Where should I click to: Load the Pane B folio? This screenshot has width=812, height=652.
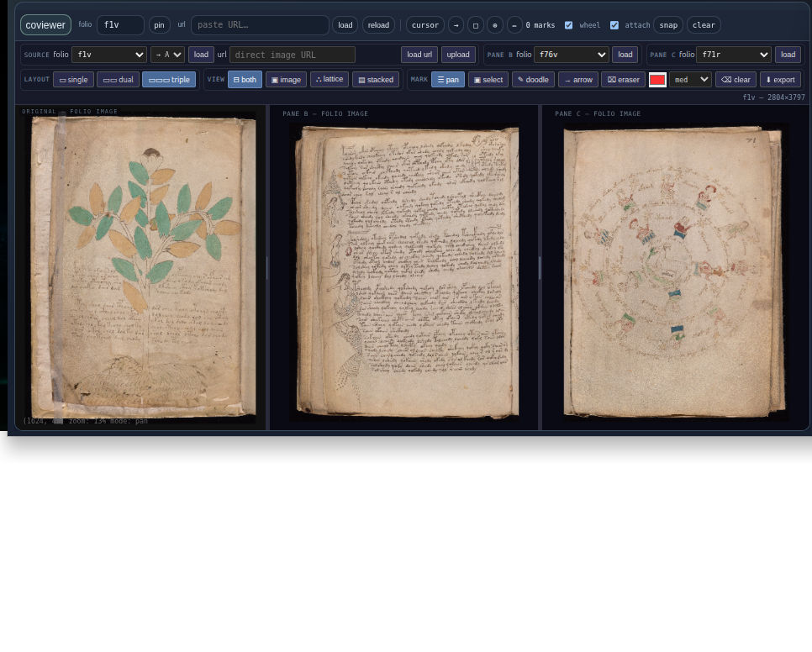625,55
